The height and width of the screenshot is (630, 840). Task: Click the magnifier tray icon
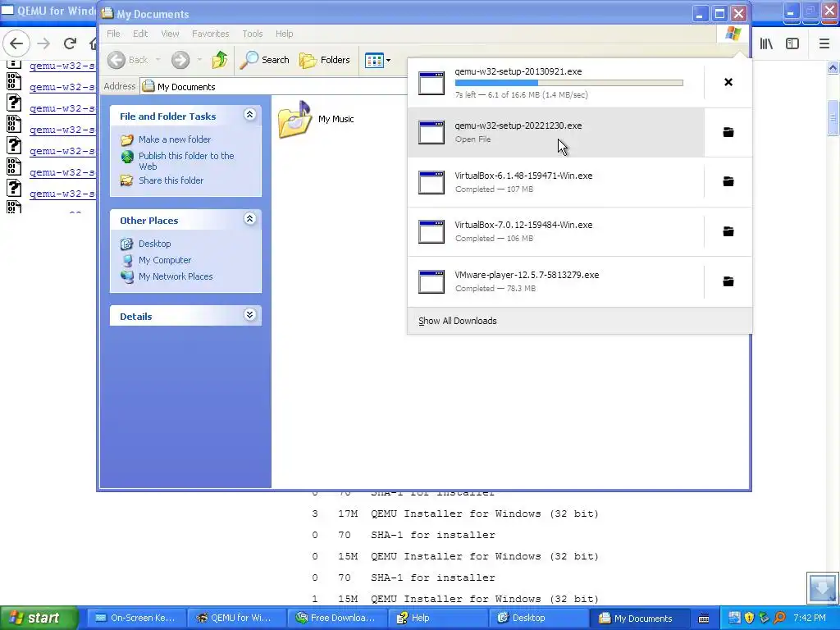pos(779,618)
